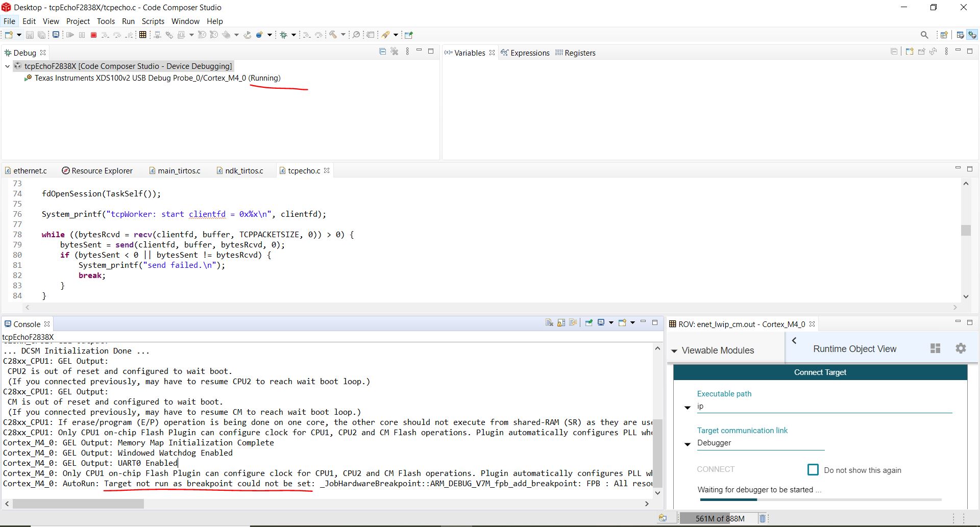Image resolution: width=980 pixels, height=527 pixels.
Task: Switch to the ndk_tirtos.c editor tab
Action: [x=240, y=170]
